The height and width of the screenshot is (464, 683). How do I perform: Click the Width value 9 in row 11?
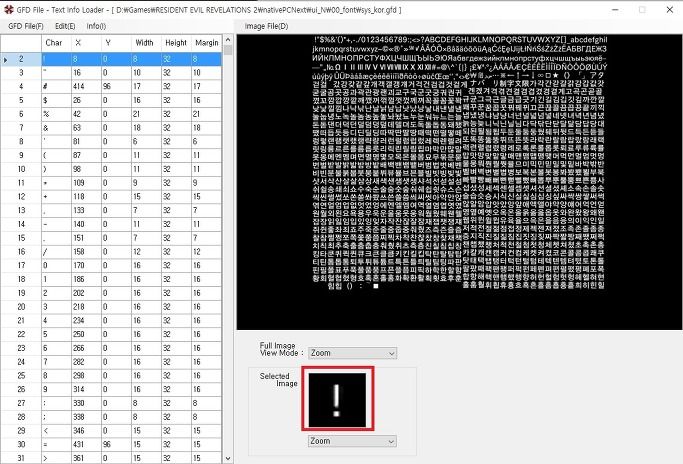(x=146, y=183)
